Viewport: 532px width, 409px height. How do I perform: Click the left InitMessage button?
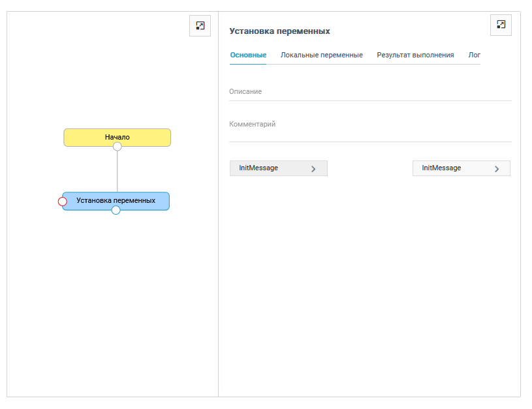click(279, 168)
